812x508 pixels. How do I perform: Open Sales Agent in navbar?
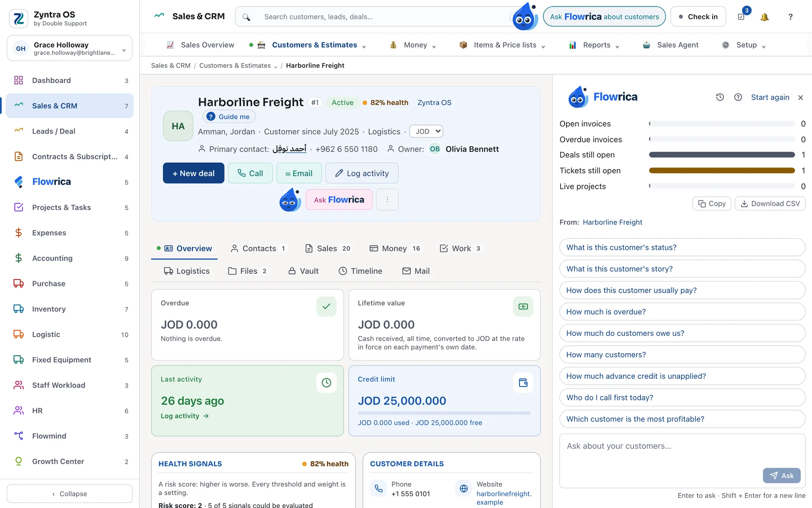[670, 45]
